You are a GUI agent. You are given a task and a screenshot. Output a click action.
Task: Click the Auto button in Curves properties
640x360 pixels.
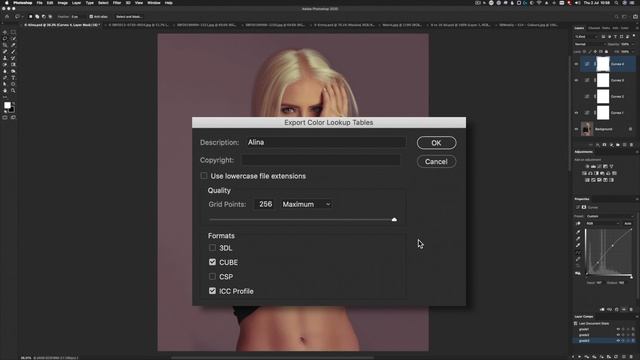(628, 224)
